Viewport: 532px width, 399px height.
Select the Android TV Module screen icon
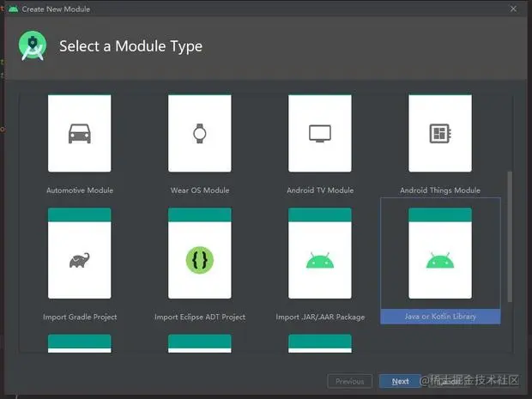(319, 133)
